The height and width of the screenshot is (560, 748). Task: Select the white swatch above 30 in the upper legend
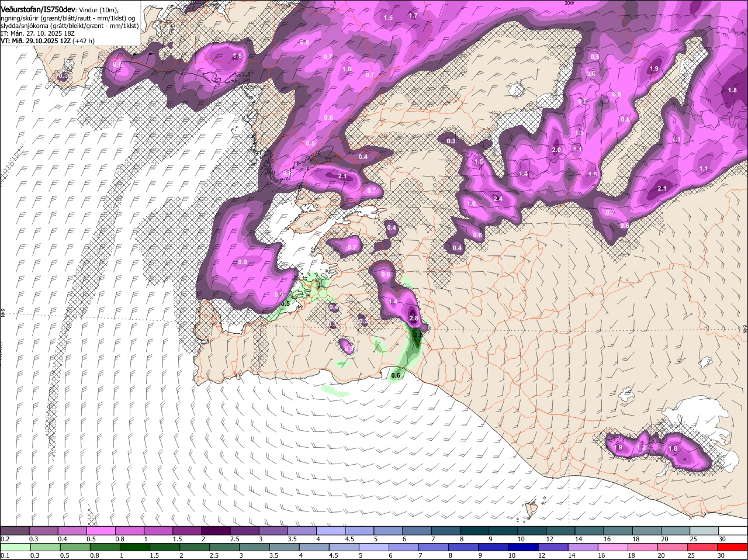[x=733, y=530]
